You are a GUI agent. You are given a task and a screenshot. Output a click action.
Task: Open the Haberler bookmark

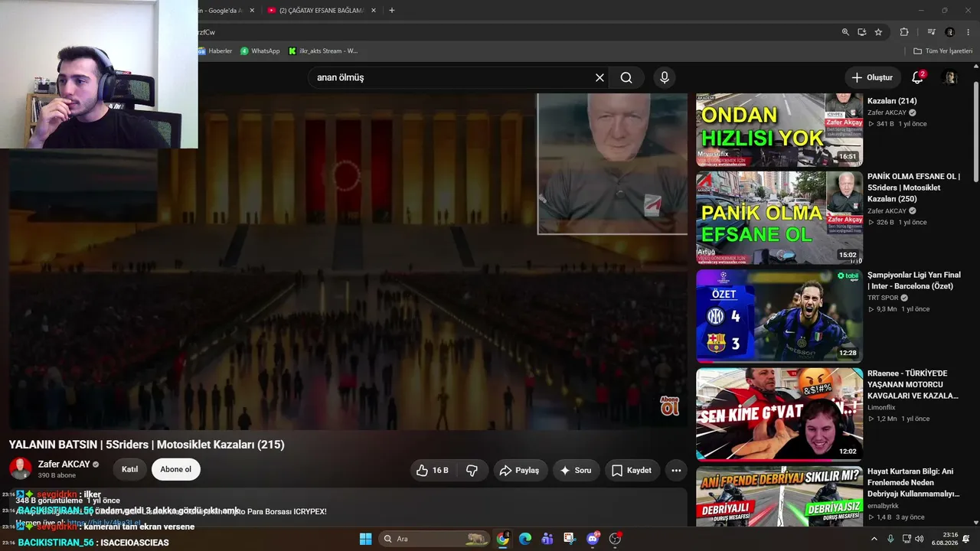(x=215, y=51)
